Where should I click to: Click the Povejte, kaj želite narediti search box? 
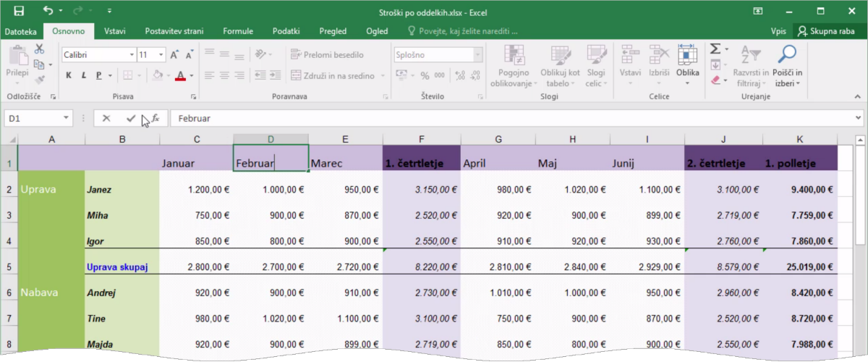coord(463,31)
